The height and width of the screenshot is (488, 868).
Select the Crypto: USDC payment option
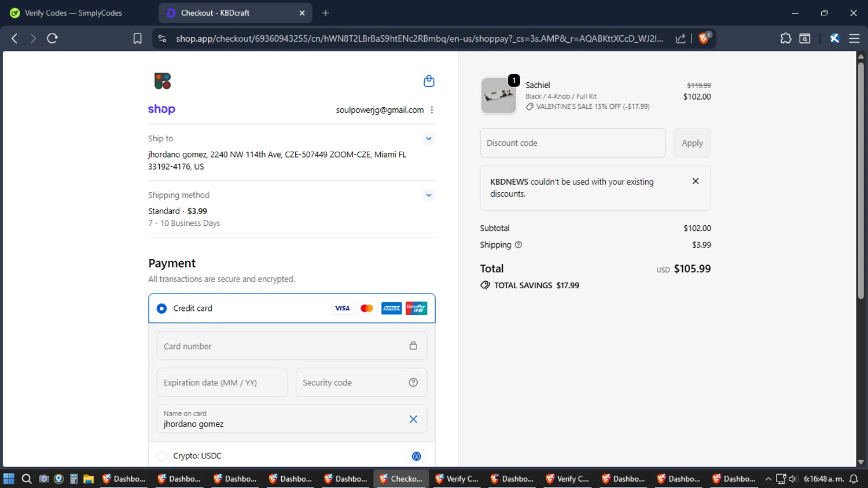click(x=162, y=456)
